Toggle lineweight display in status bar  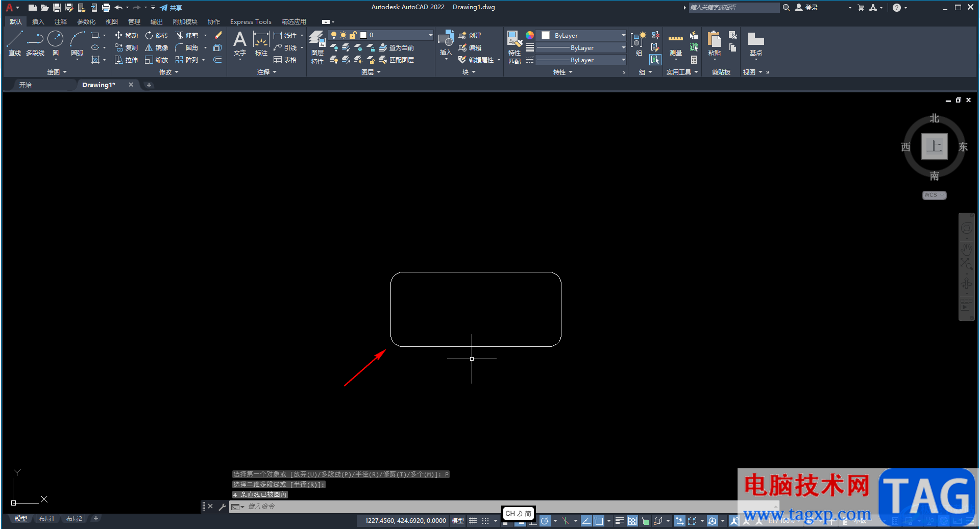point(619,521)
